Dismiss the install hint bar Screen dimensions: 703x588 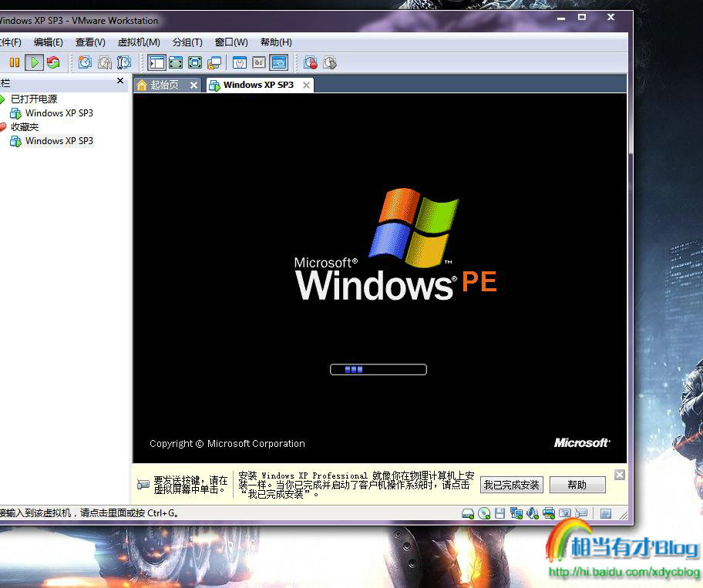(x=620, y=475)
